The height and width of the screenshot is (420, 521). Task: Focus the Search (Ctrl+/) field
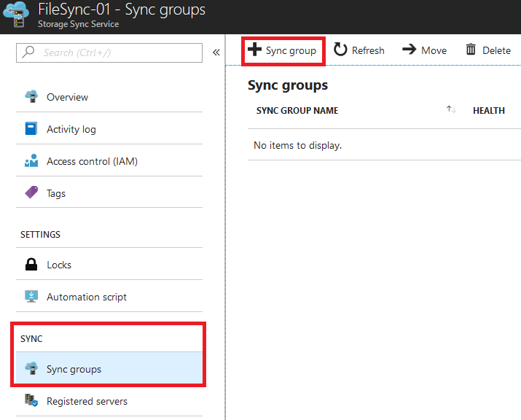click(x=109, y=52)
